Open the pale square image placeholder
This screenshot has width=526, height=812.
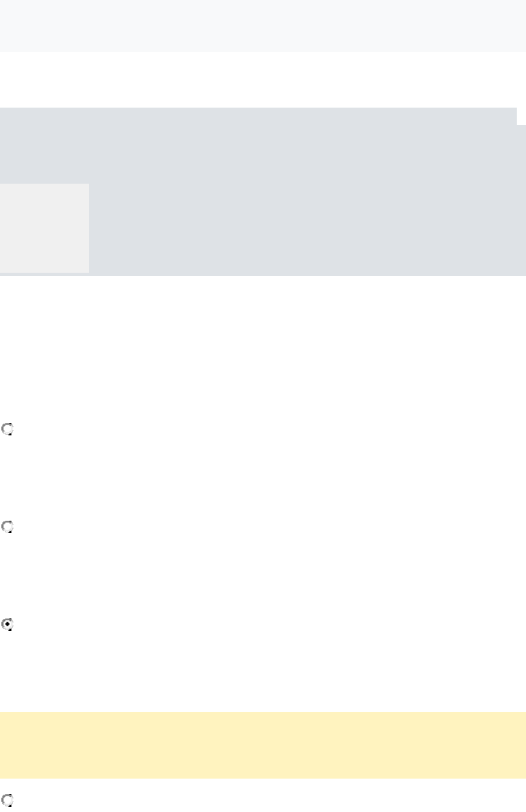click(44, 228)
